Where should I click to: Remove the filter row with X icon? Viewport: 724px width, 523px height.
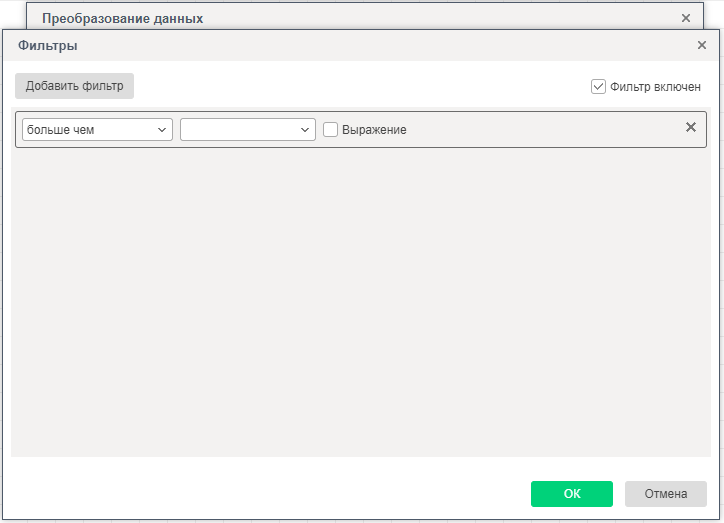[x=690, y=128]
